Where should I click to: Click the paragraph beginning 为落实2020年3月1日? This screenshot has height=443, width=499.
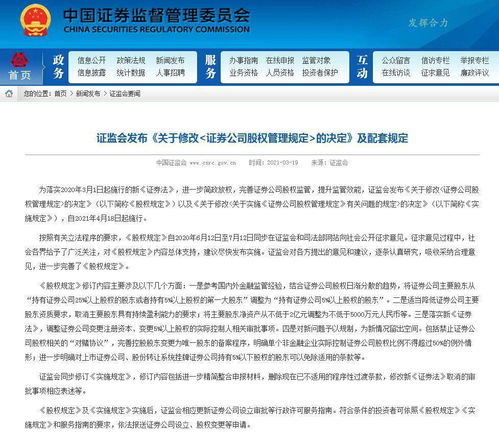click(x=252, y=204)
